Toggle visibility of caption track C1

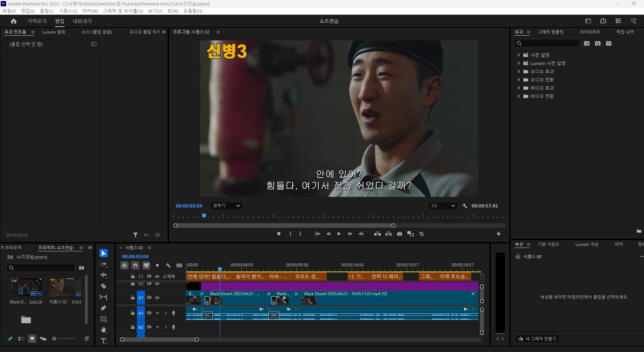click(157, 276)
